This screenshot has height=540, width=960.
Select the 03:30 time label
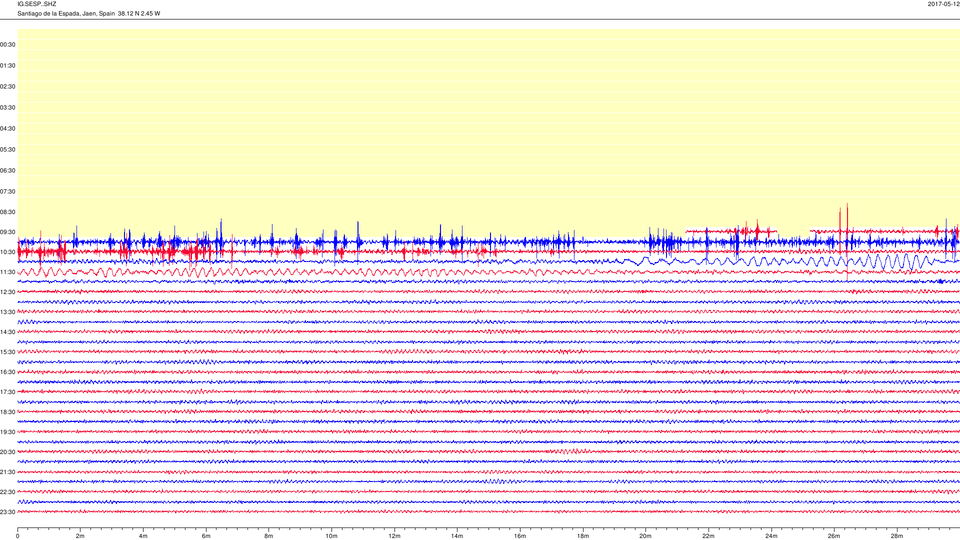[8, 108]
